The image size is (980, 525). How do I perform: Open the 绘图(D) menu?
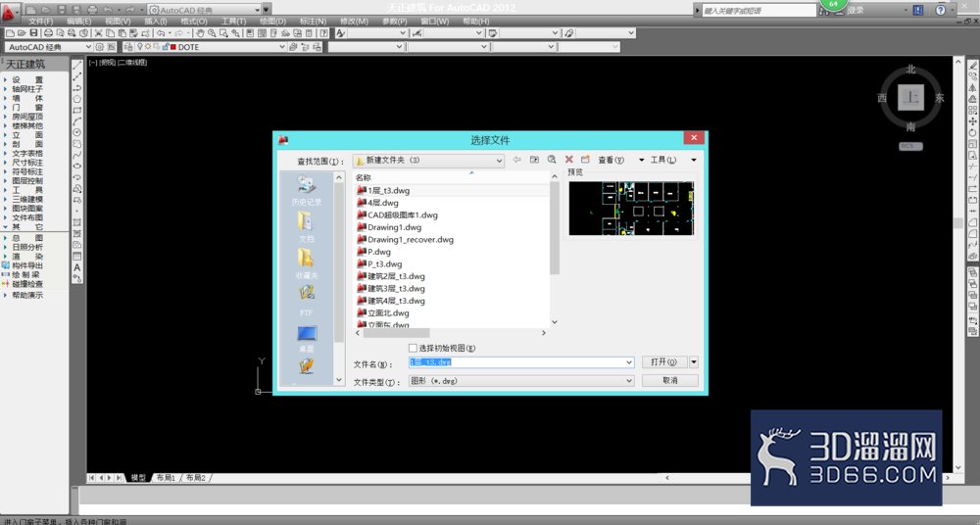pyautogui.click(x=271, y=22)
